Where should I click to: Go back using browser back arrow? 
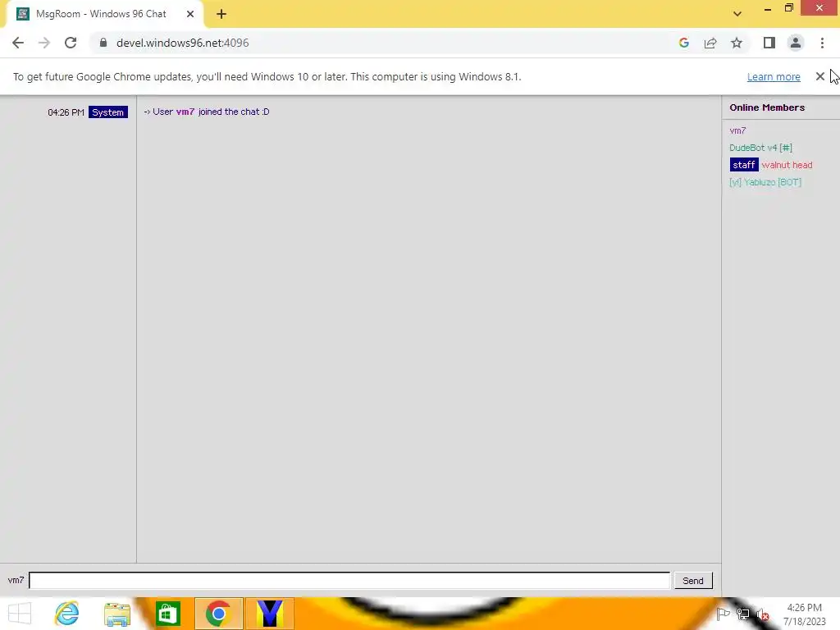(x=18, y=43)
